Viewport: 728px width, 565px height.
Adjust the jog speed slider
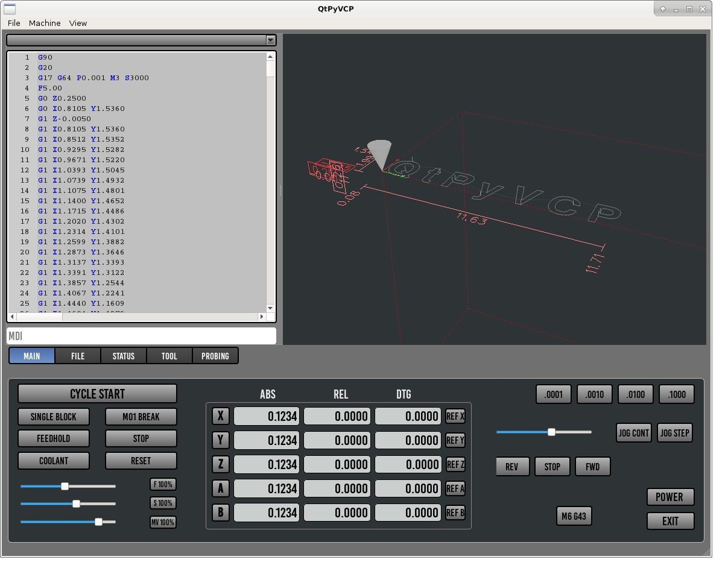pyautogui.click(x=544, y=432)
